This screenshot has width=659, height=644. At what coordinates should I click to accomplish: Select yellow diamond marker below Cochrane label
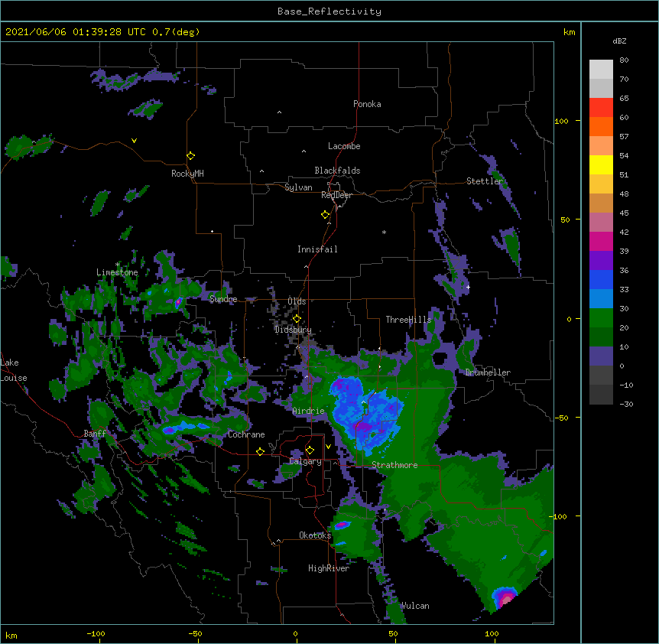pos(260,451)
